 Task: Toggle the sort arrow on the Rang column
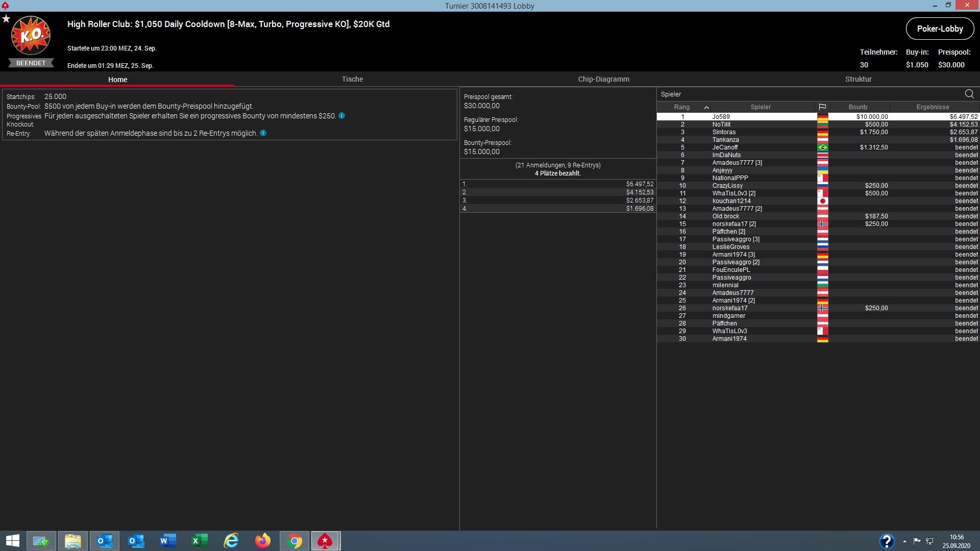point(706,107)
